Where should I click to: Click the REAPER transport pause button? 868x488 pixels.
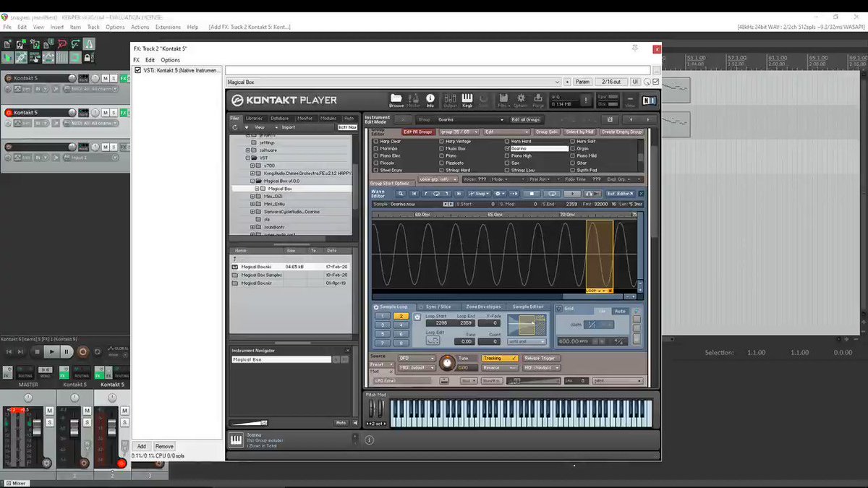click(x=67, y=351)
